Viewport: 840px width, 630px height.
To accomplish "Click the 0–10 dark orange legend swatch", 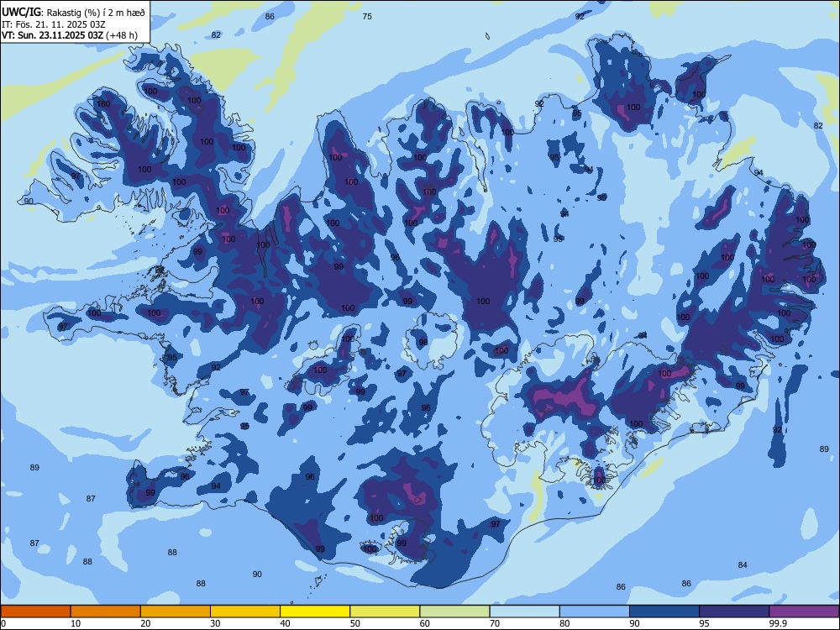I will pos(35,612).
